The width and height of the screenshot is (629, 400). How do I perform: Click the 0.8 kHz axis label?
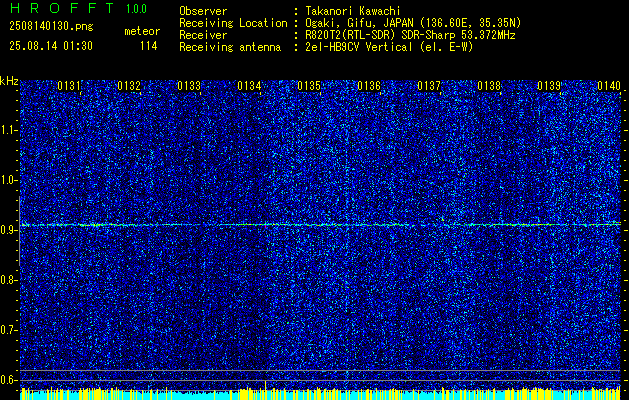coord(8,280)
